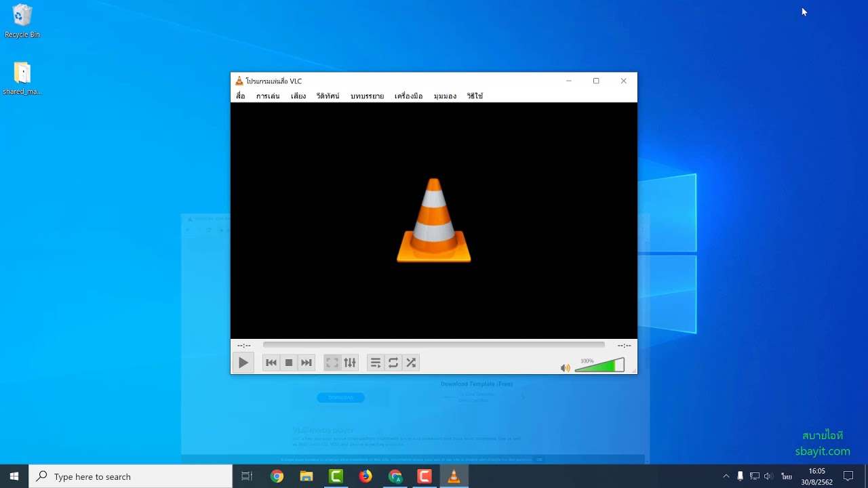Select the Recycle Bin desktop icon
868x488 pixels.
pyautogui.click(x=22, y=21)
